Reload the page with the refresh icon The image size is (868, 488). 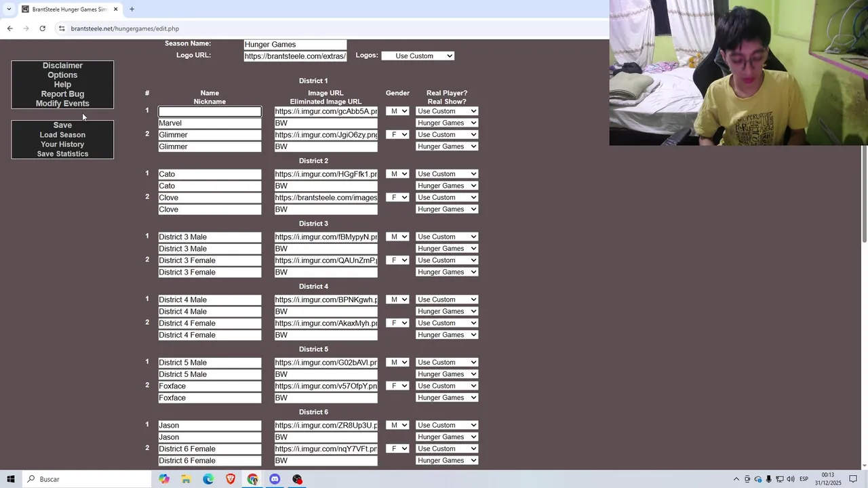[x=42, y=28]
